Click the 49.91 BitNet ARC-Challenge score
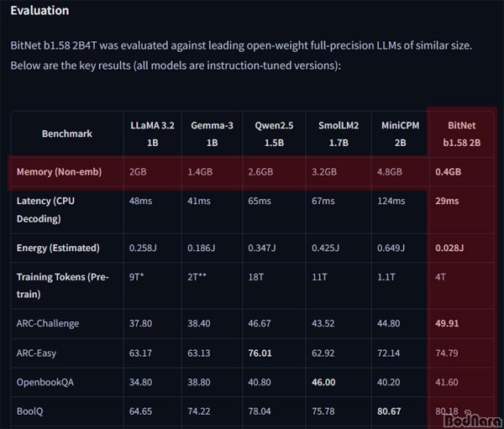The height and width of the screenshot is (429, 504). pyautogui.click(x=447, y=323)
